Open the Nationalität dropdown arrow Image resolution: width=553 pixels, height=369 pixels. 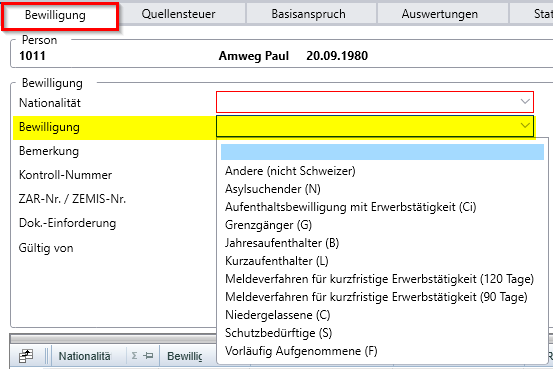525,102
